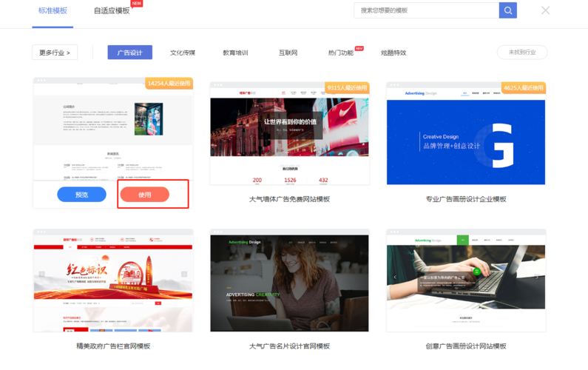
Task: Select the 文化传媒 category
Action: (183, 53)
